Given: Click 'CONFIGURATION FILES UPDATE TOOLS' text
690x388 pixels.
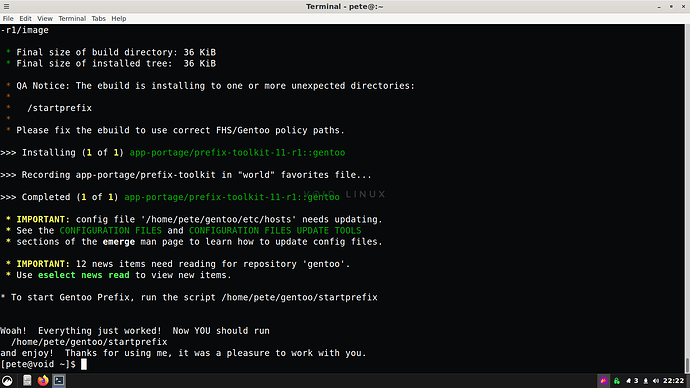Looking at the screenshot, I should [275, 231].
